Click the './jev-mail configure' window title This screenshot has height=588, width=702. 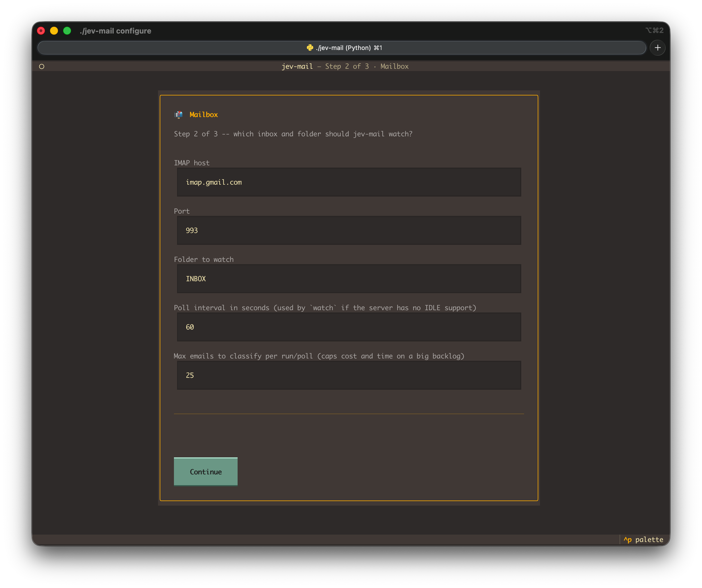(x=115, y=31)
